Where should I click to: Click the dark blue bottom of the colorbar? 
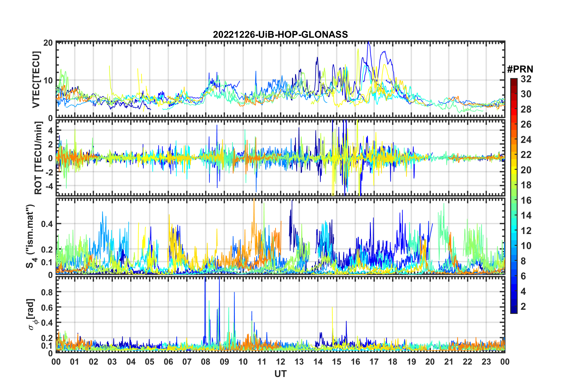514,310
